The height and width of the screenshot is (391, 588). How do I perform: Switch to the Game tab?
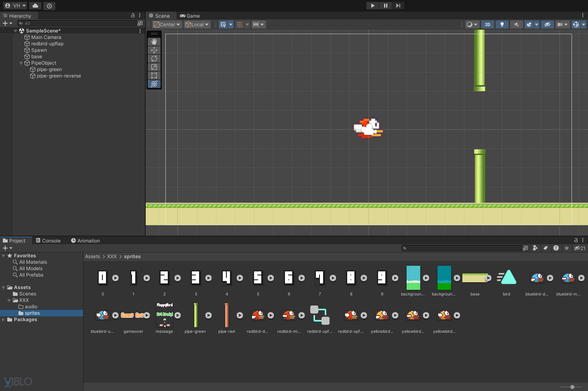coord(190,16)
